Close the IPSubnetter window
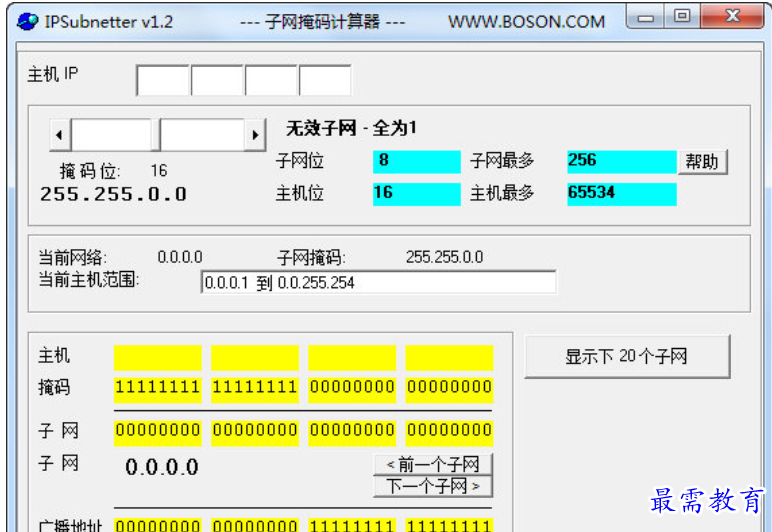 coord(733,16)
